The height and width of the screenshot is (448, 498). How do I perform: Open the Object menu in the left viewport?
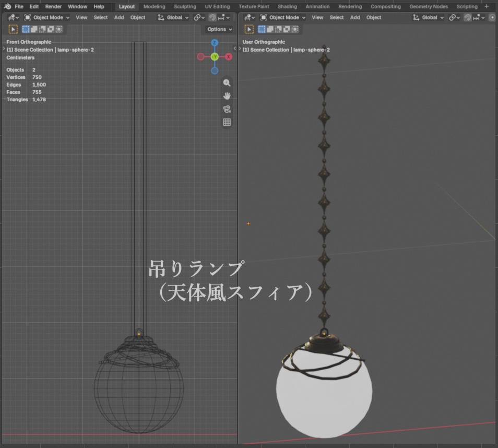click(x=138, y=17)
